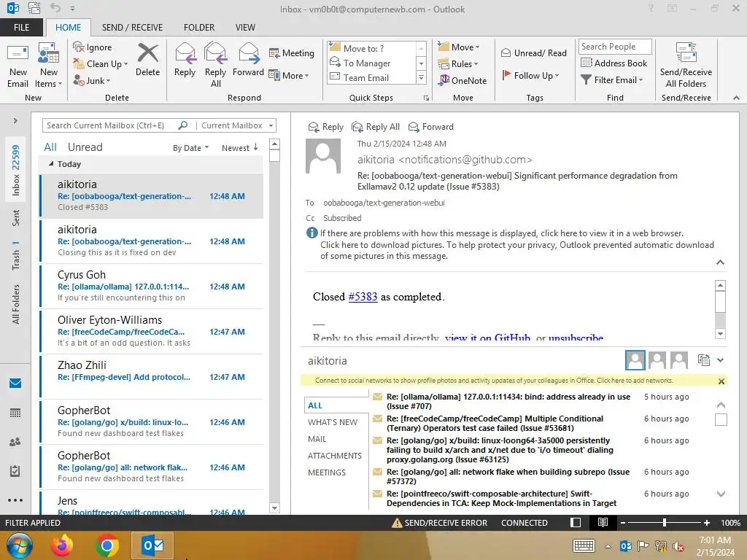This screenshot has width=747, height=560.
Task: Switch to the HOME tab
Action: tap(68, 28)
